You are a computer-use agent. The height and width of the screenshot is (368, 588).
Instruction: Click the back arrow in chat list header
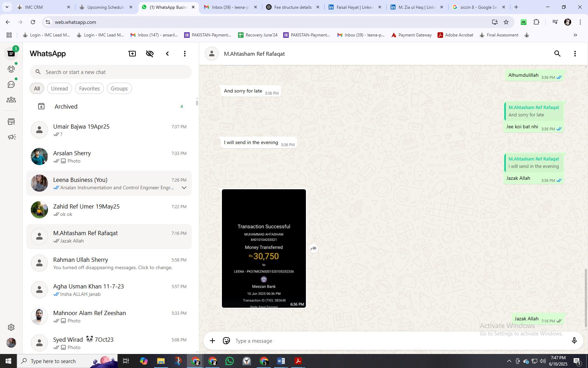pyautogui.click(x=167, y=54)
